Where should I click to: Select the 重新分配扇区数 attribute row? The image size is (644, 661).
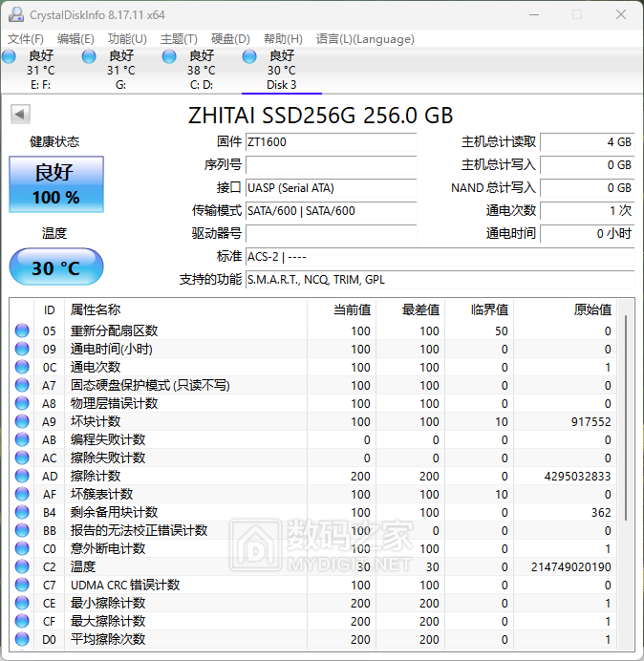[313, 330]
